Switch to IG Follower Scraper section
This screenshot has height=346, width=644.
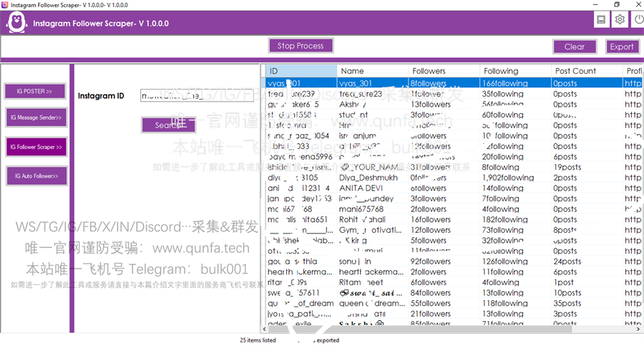click(x=36, y=147)
